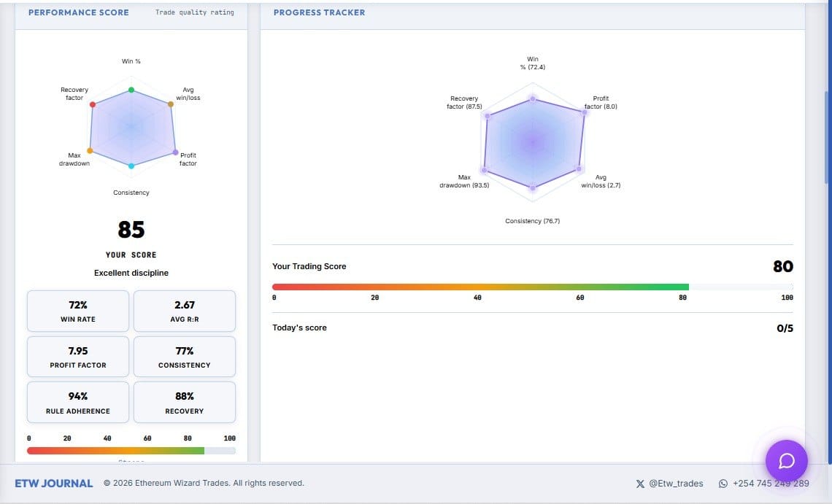The width and height of the screenshot is (832, 504).
Task: Click the Progress Tracker Recovery factor radar point
Action: (487, 116)
